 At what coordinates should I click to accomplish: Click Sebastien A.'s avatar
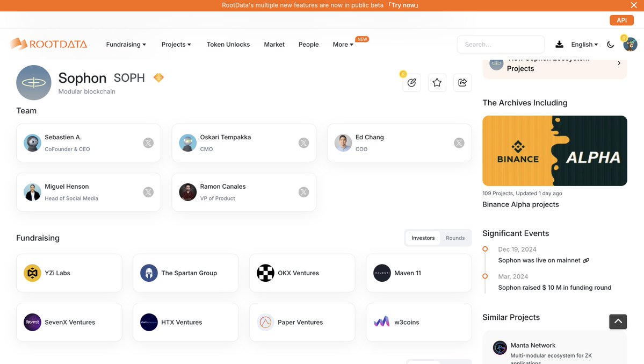32,142
